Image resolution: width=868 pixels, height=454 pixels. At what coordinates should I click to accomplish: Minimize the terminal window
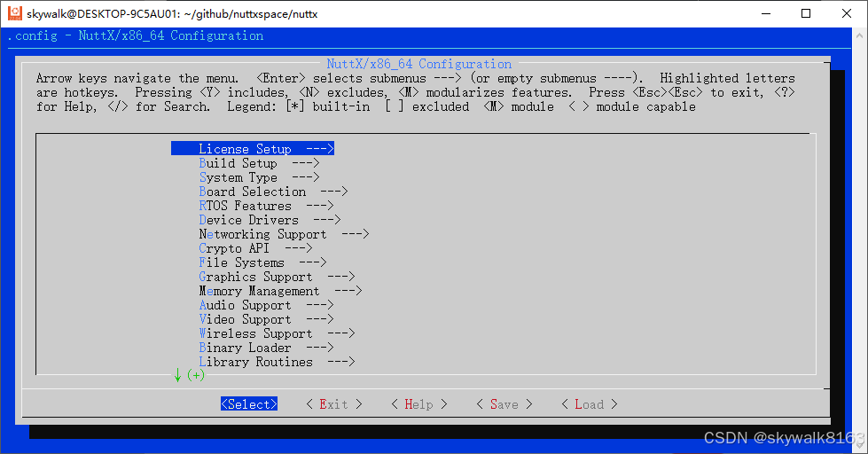pos(766,13)
